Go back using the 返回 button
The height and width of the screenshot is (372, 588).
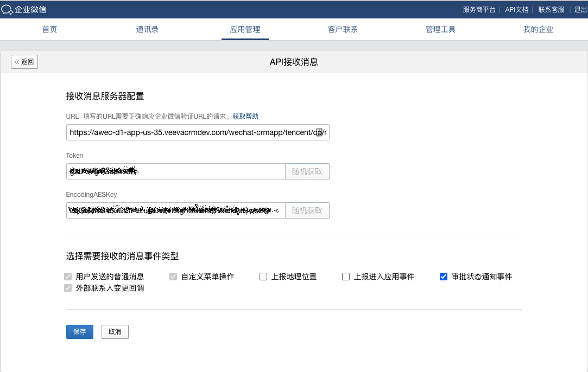[x=24, y=62]
